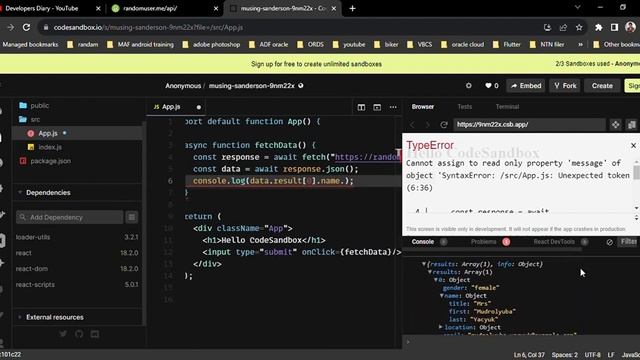The width and height of the screenshot is (640, 360).
Task: Fork this sandbox
Action: click(565, 86)
